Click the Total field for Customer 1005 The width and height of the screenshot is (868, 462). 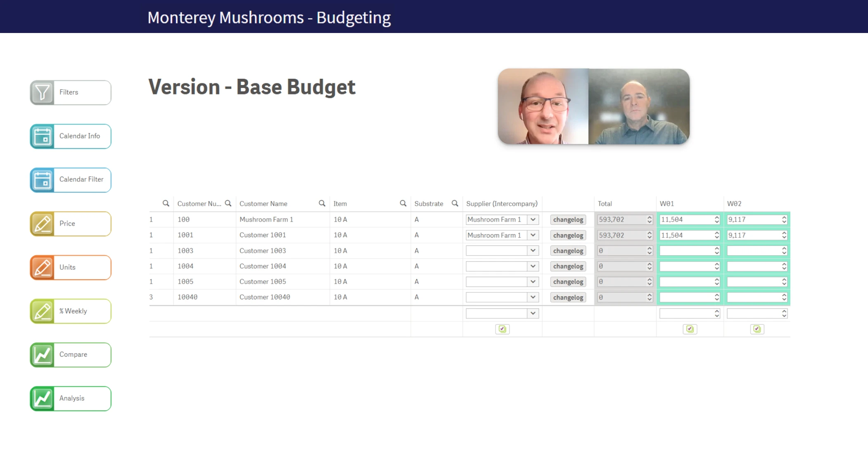coord(625,282)
